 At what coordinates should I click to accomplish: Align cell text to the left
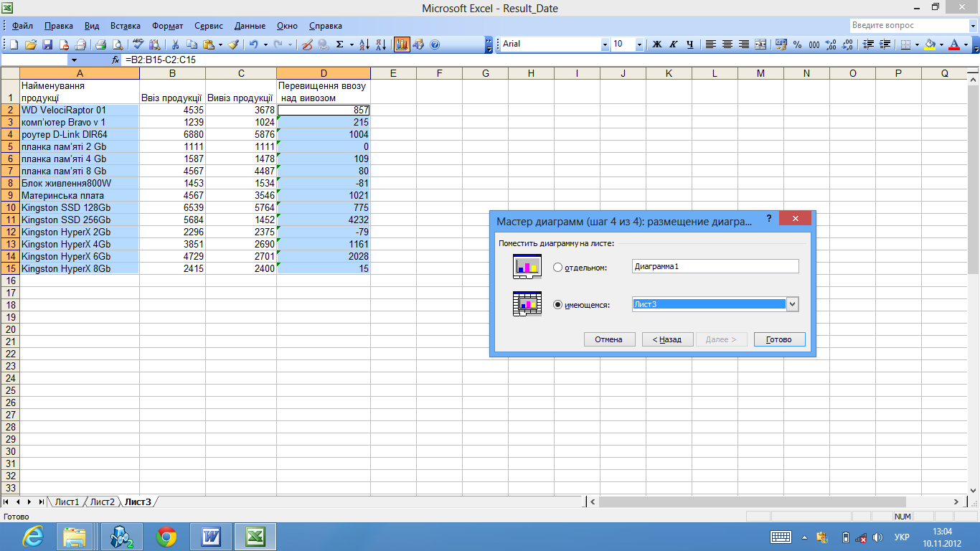(711, 44)
